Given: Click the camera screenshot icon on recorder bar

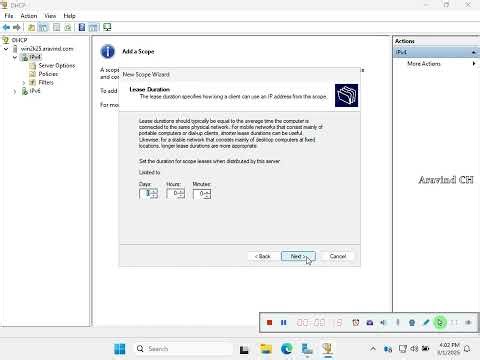Looking at the screenshot, I should tap(370, 322).
